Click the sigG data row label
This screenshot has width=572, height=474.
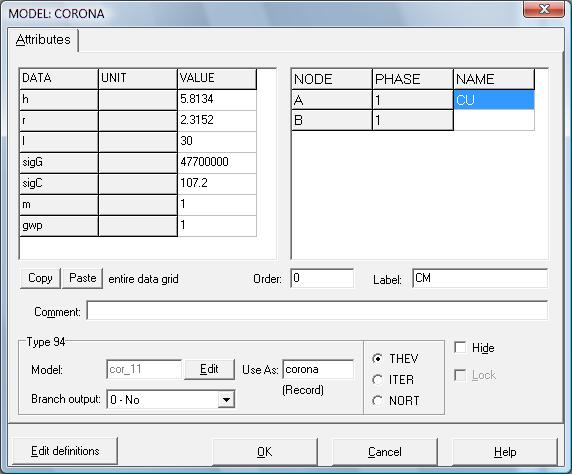[x=59, y=162]
